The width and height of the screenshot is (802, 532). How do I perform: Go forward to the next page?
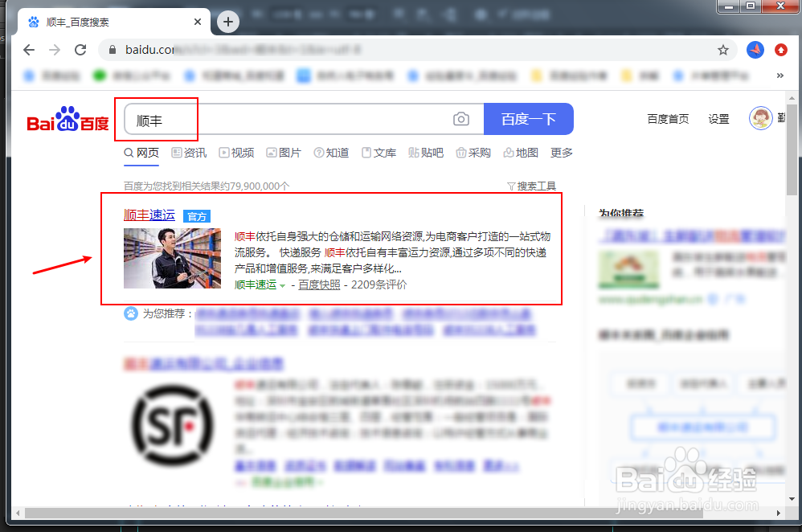pyautogui.click(x=55, y=50)
